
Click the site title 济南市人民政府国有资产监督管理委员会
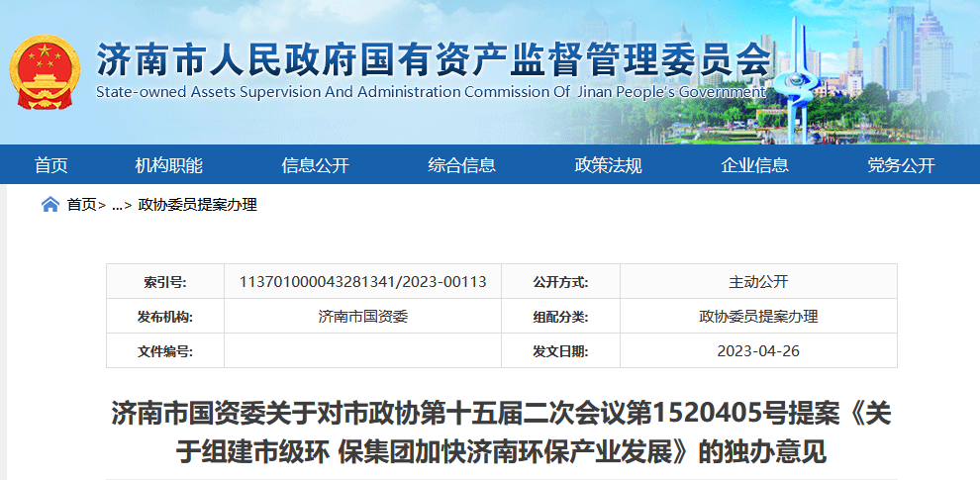coord(434,61)
